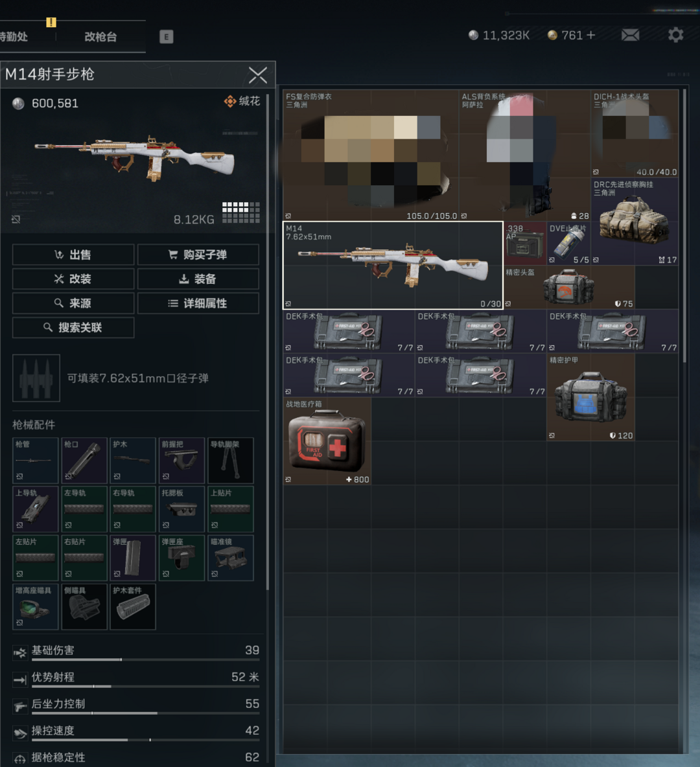Select the 枪口 muzzle attachment slot
Screen dimensions: 700x767
[84, 461]
